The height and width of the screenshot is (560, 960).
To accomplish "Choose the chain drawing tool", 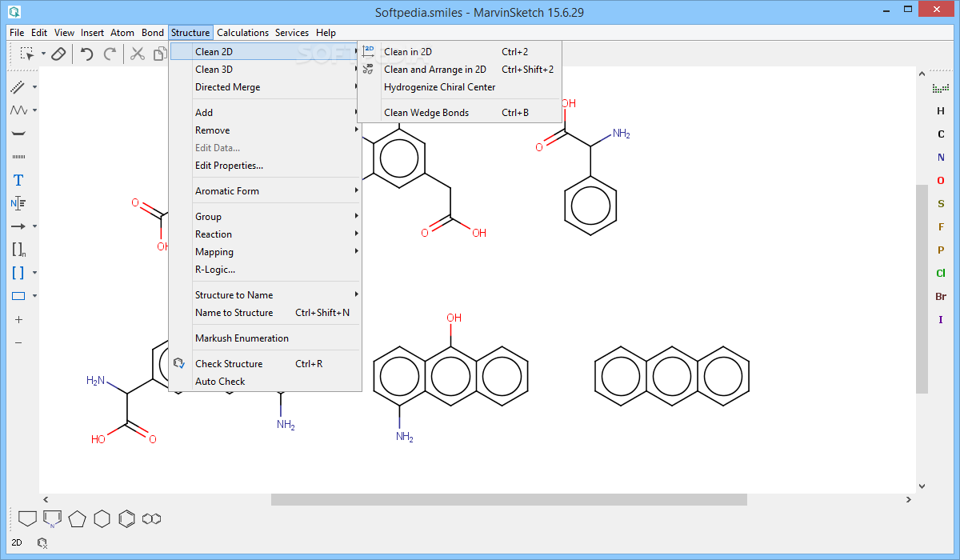I will coord(18,110).
